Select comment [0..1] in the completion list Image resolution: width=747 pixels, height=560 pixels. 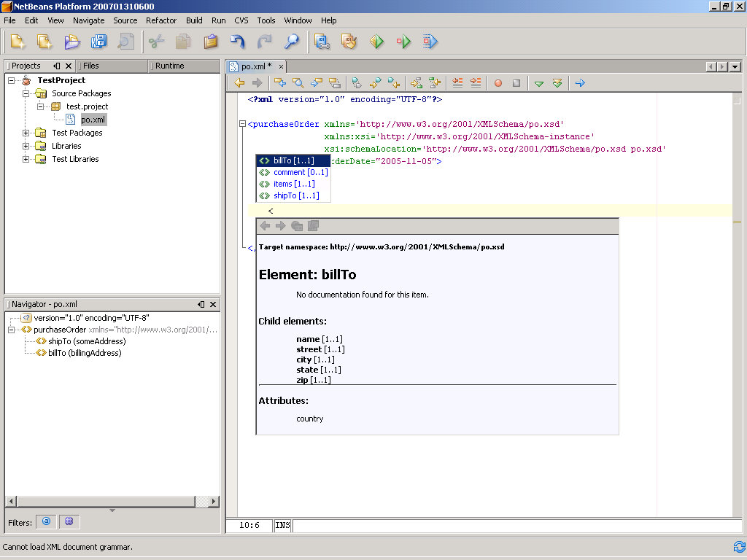(x=300, y=172)
